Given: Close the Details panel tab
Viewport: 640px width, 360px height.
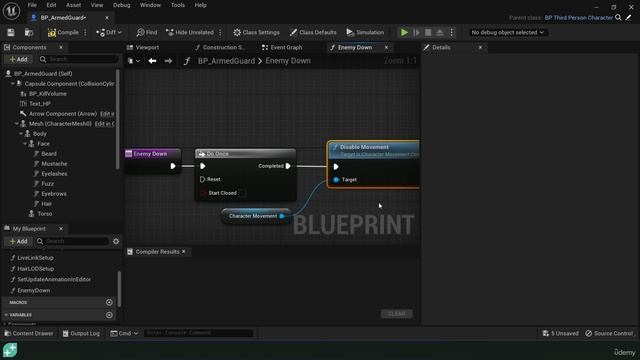Looking at the screenshot, I should pos(480,47).
